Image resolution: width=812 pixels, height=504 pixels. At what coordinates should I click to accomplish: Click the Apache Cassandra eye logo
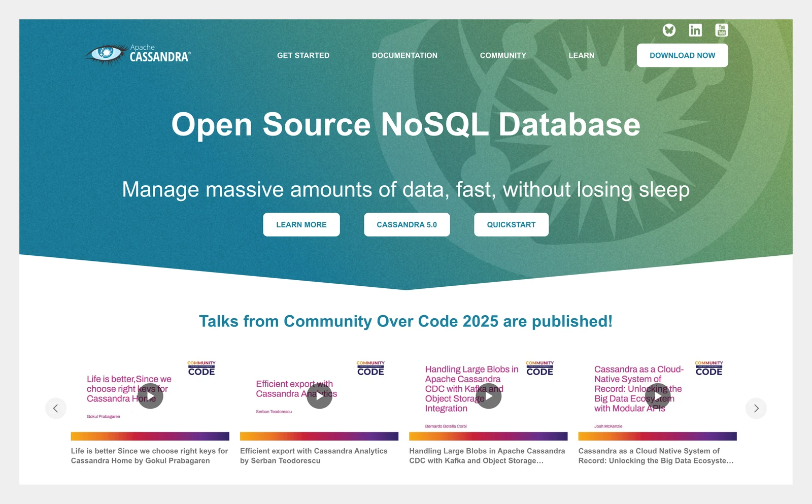pos(138,54)
